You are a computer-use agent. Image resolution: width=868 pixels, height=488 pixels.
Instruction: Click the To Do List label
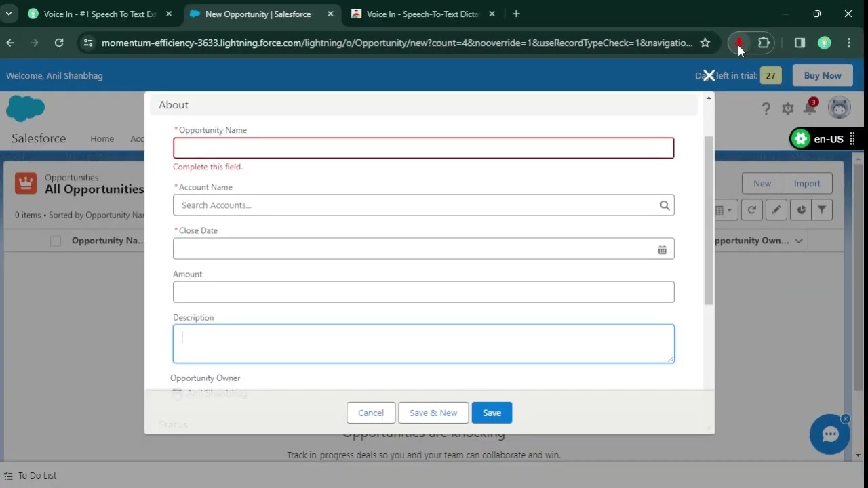coord(37,476)
